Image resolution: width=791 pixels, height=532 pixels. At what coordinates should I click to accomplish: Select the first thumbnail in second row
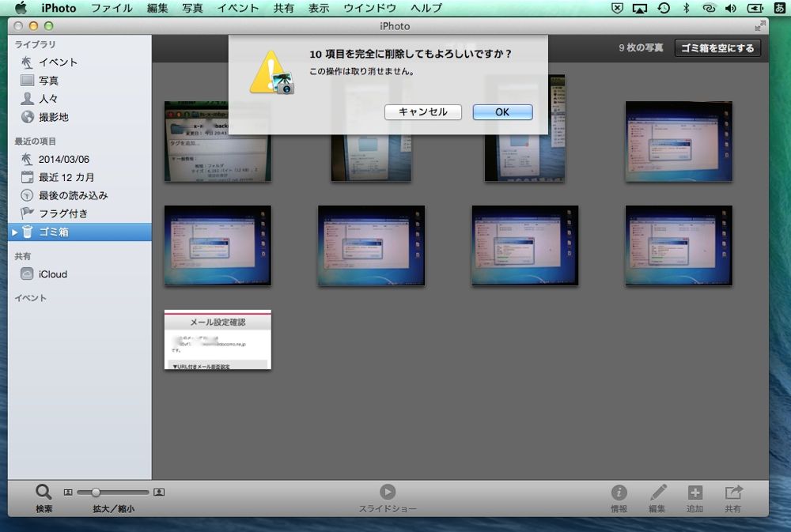[x=218, y=246]
